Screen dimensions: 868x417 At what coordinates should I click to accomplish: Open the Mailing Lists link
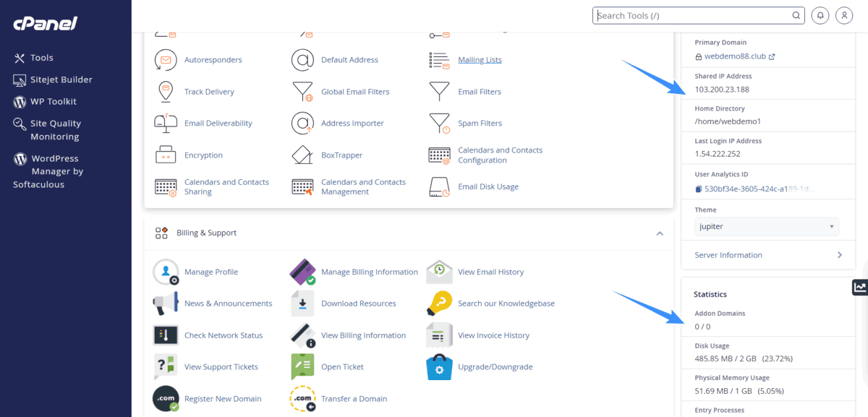pos(480,60)
